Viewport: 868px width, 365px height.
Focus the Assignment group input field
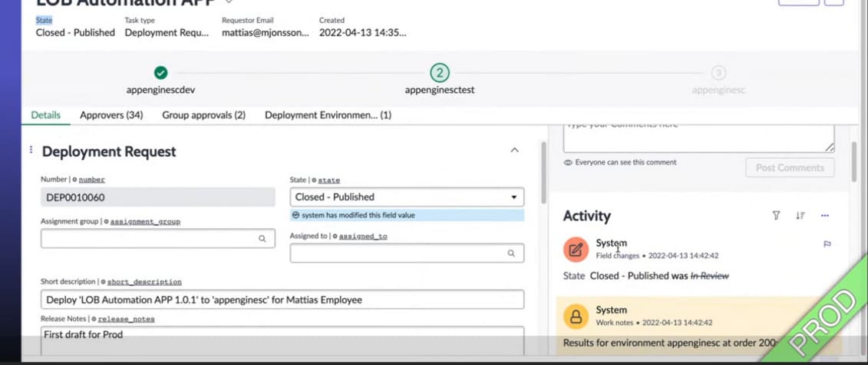(158, 239)
